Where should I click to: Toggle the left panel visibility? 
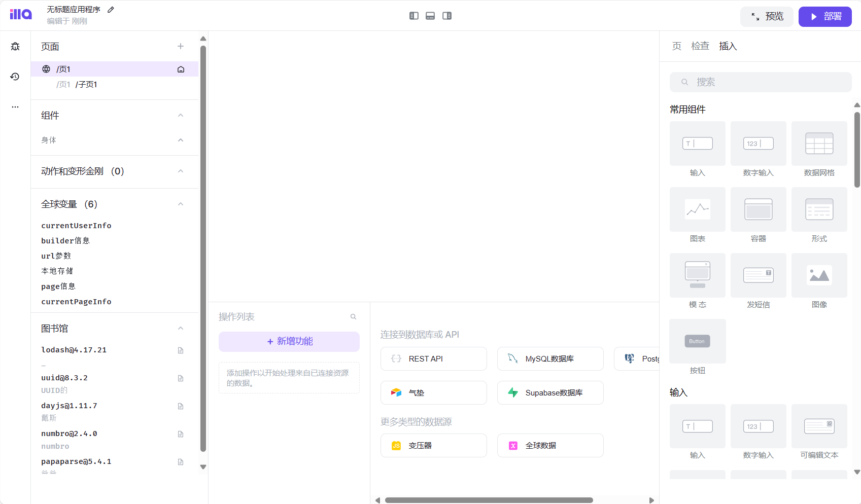coord(414,16)
